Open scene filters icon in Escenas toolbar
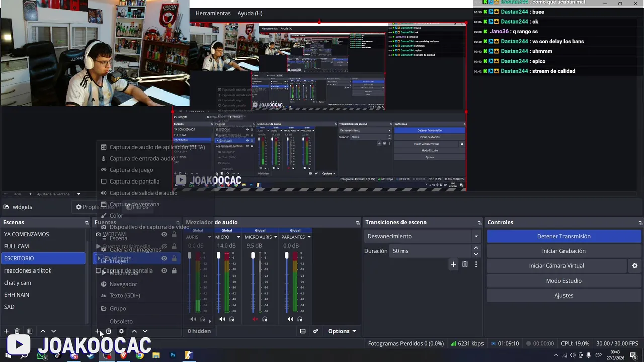 [x=30, y=331]
